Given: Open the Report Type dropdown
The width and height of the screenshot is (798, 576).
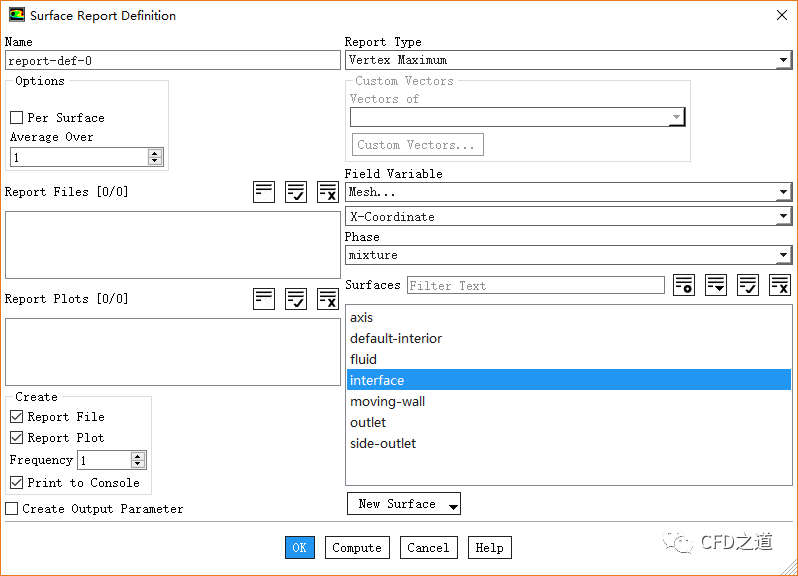Looking at the screenshot, I should coord(567,60).
